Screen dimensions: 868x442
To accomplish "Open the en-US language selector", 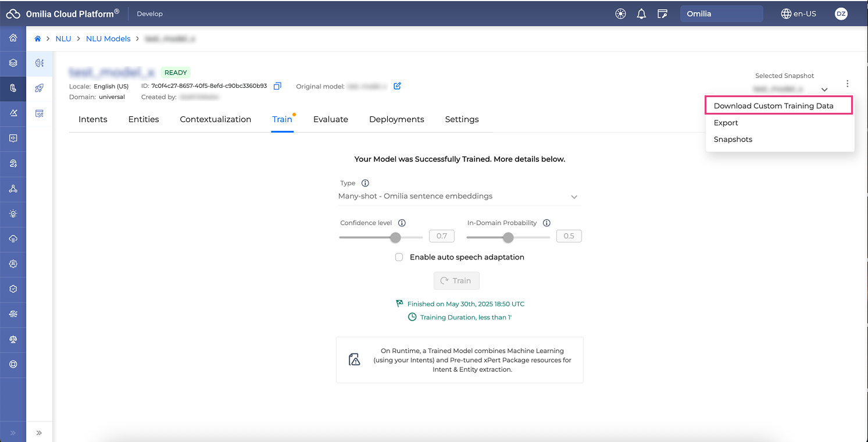I will 799,14.
